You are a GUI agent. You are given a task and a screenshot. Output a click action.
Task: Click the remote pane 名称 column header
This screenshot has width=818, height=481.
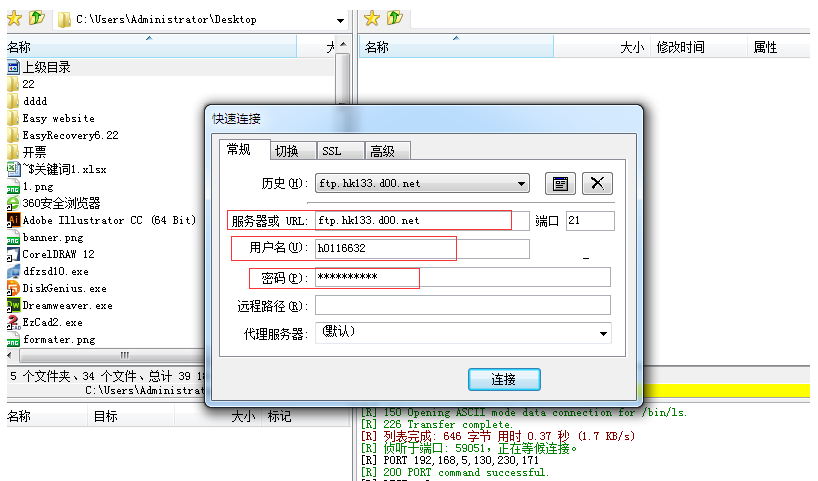(456, 47)
